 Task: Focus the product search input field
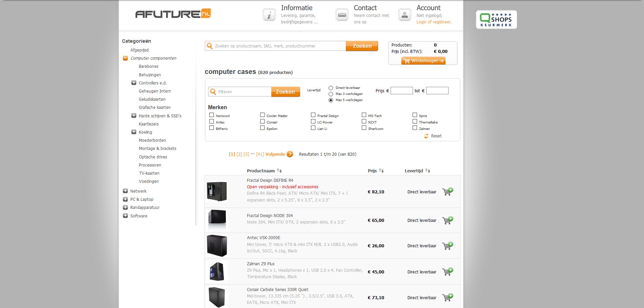coord(275,46)
